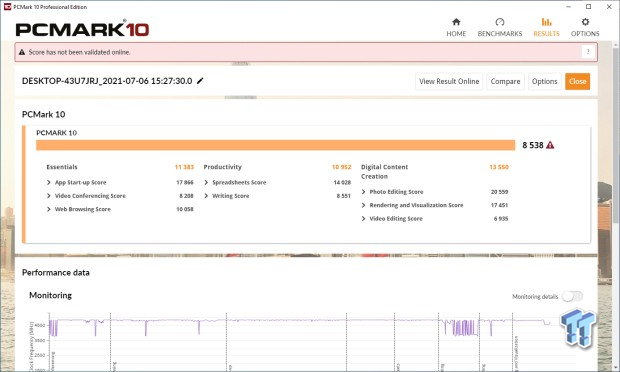This screenshot has height=372, width=620.
Task: Click the warning triangle beside score 8 538
Action: (x=550, y=145)
